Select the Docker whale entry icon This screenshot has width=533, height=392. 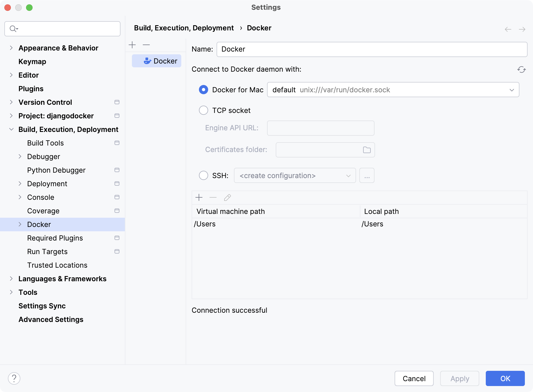tap(147, 61)
